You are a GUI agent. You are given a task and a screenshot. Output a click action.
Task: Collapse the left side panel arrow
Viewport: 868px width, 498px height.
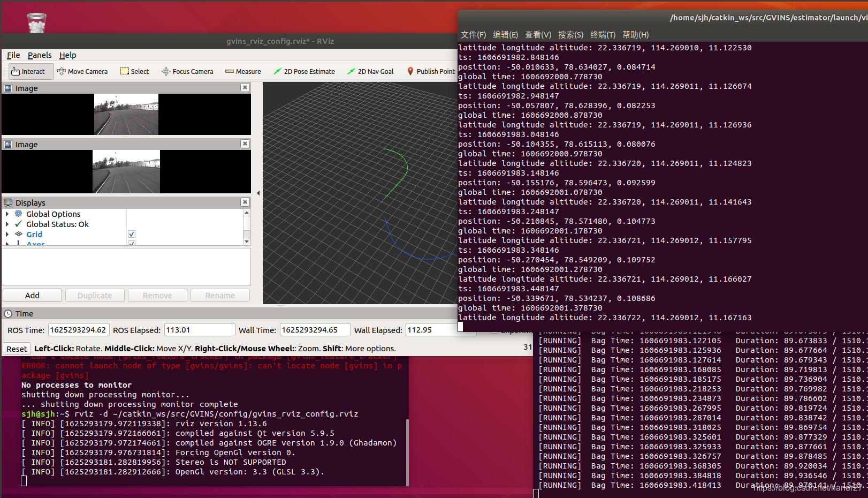click(258, 193)
